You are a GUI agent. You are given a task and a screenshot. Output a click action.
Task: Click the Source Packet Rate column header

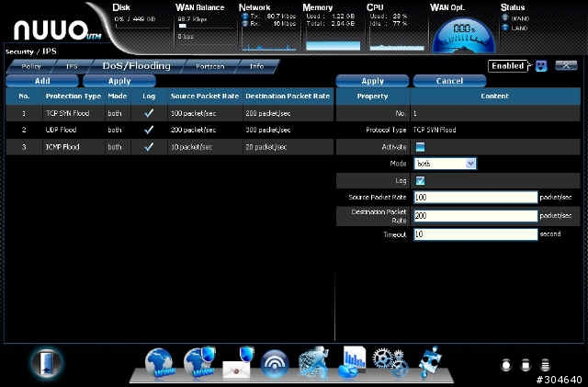tap(205, 97)
